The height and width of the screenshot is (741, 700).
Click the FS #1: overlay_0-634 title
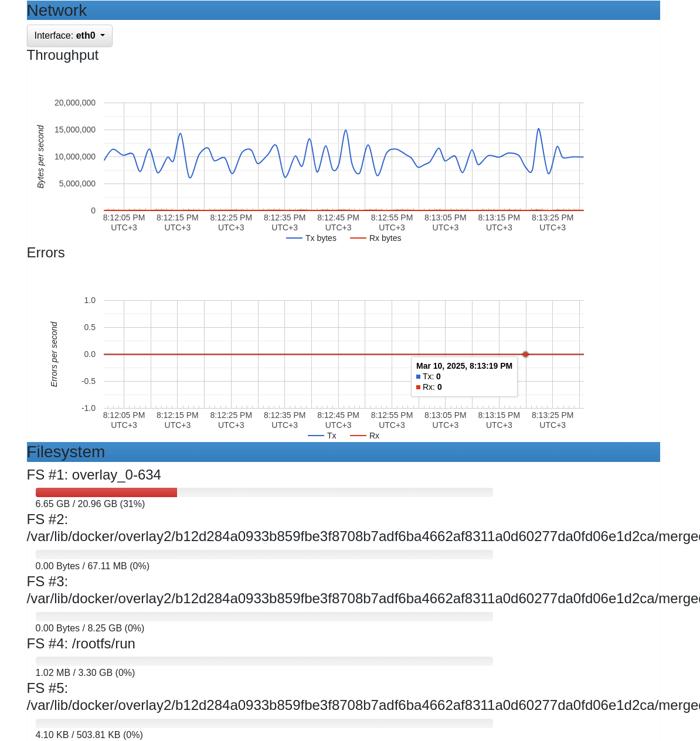94,475
